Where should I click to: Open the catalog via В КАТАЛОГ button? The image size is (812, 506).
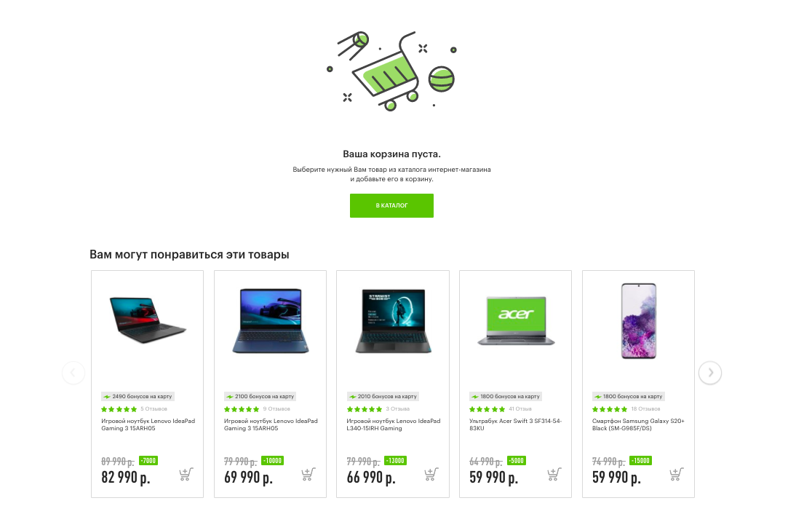391,205
